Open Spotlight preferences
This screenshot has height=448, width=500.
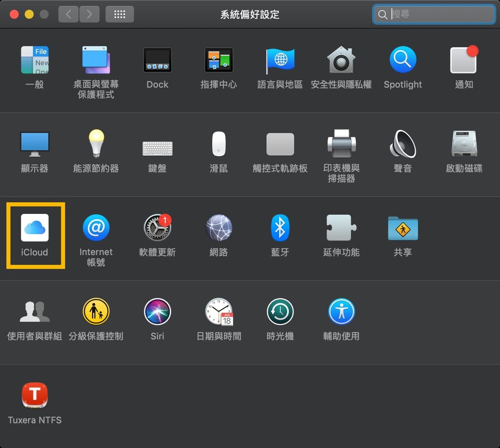pos(402,60)
